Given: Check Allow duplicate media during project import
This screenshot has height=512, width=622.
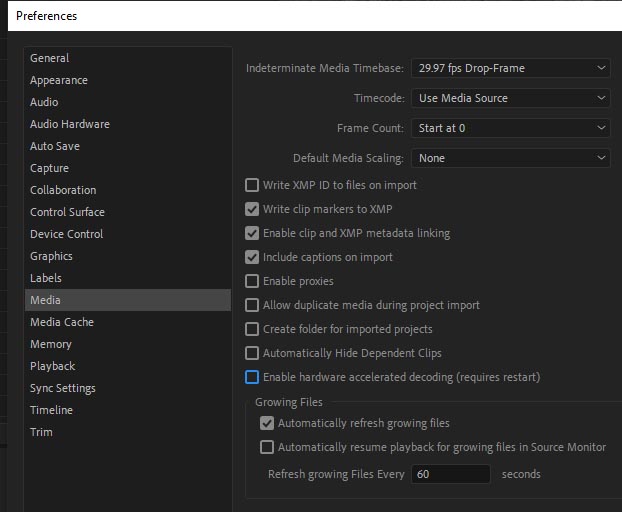Looking at the screenshot, I should click(252, 305).
